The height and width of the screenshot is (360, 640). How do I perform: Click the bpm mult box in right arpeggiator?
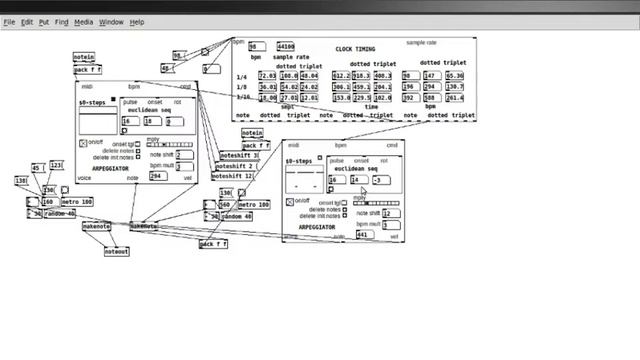tap(391, 225)
